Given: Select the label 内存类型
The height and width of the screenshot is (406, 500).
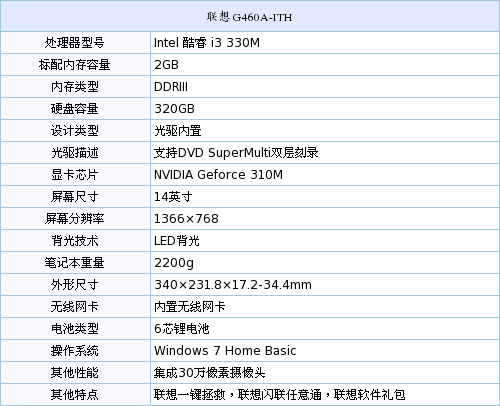Looking at the screenshot, I should pyautogui.click(x=75, y=87).
